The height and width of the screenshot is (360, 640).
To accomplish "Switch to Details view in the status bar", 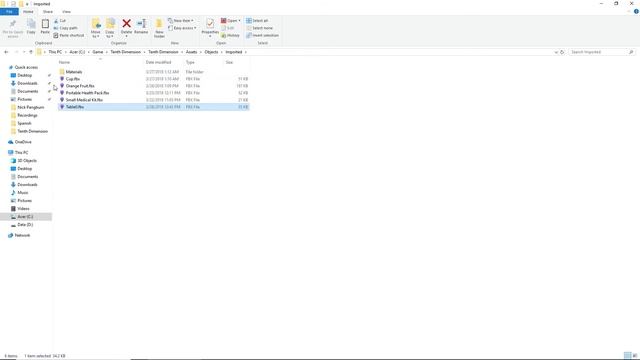I will pyautogui.click(x=627, y=356).
